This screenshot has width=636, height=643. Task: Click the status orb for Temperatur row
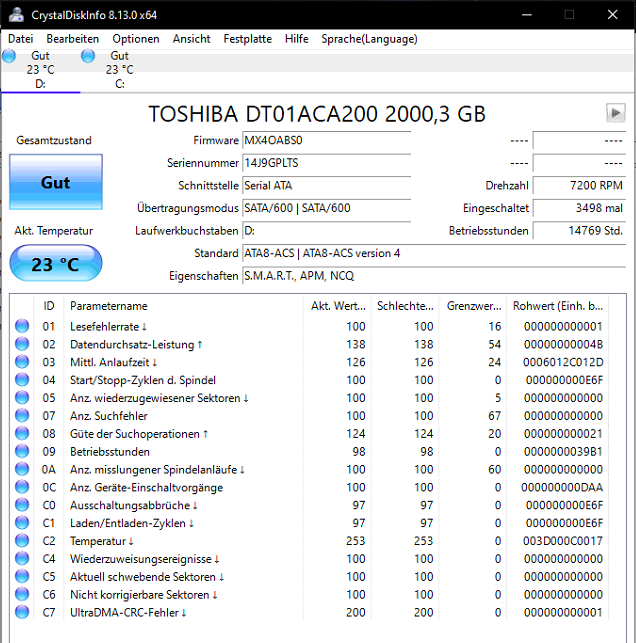pos(22,540)
